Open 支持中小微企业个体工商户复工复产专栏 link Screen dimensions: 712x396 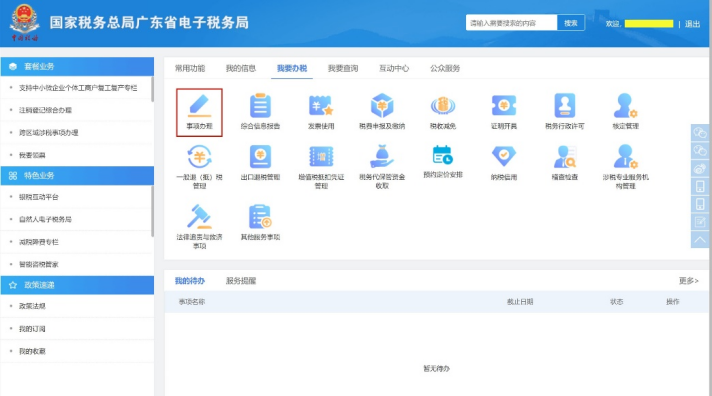tap(78, 88)
